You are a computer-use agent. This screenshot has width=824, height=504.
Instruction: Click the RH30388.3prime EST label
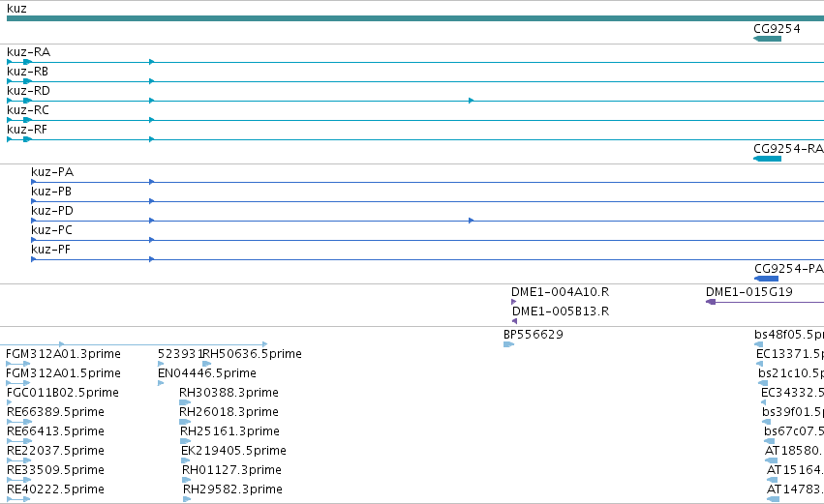(229, 393)
